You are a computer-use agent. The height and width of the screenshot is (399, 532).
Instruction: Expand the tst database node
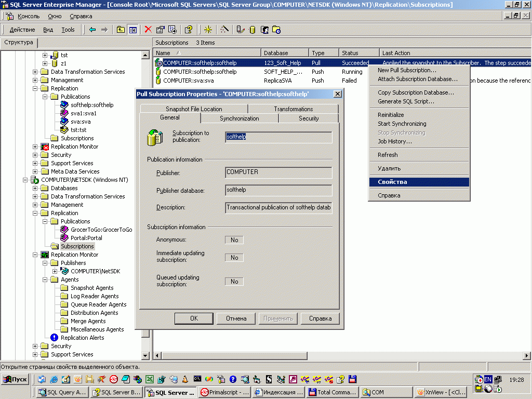45,55
